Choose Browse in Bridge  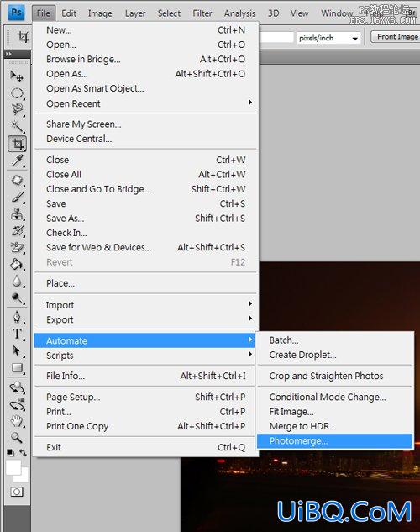coord(146,59)
